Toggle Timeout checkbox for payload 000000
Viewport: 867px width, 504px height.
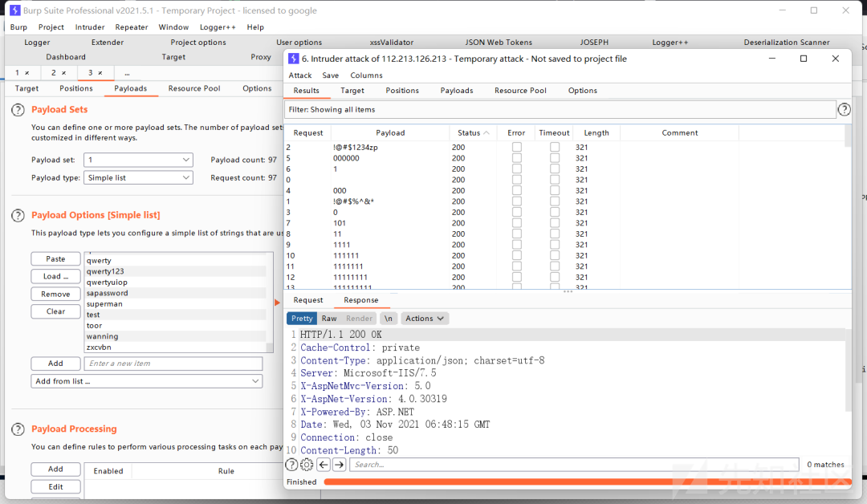(x=555, y=158)
